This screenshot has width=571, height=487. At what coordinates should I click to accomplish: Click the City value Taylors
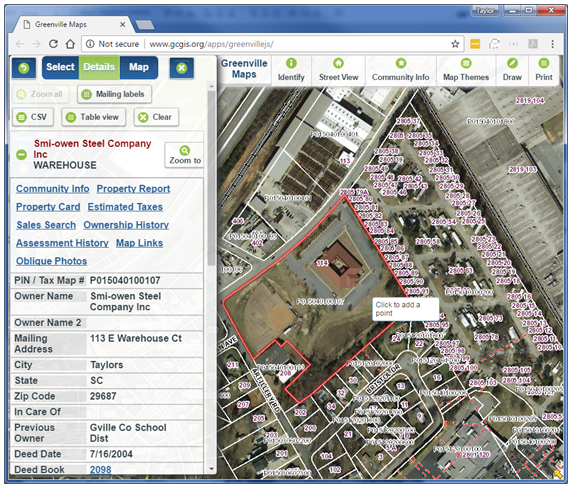click(x=106, y=365)
